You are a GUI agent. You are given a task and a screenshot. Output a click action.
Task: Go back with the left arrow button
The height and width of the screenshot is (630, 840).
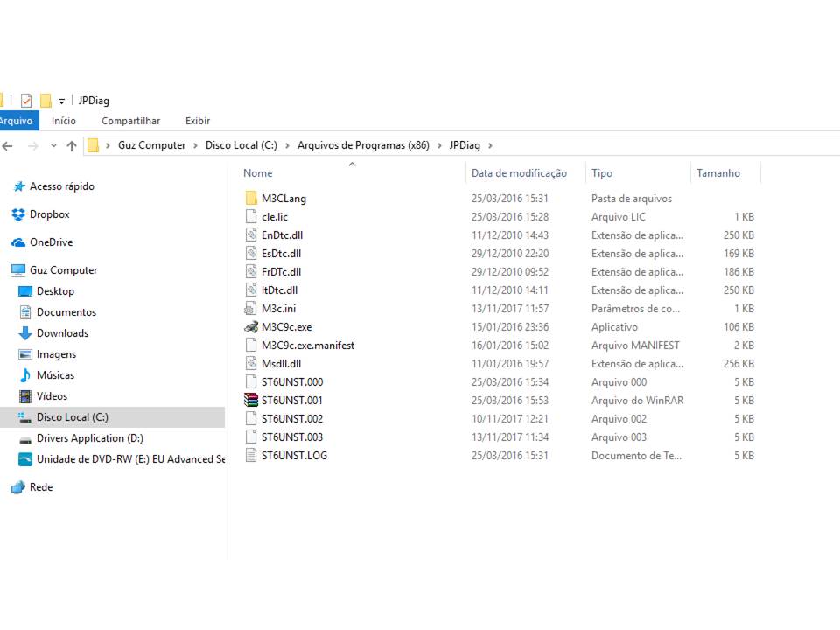(8, 146)
